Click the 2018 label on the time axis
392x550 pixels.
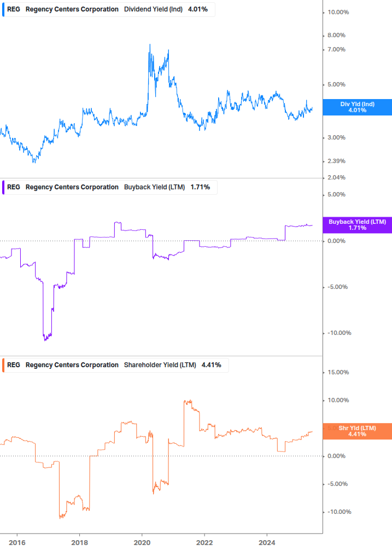point(79,543)
